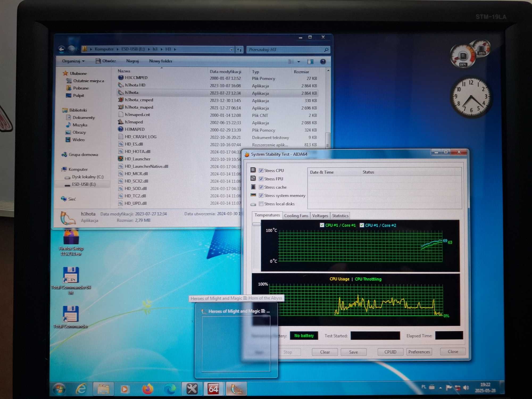Image resolution: width=532 pixels, height=399 pixels.
Task: Launch Microsoft Edge from the taskbar
Action: tap(170, 389)
